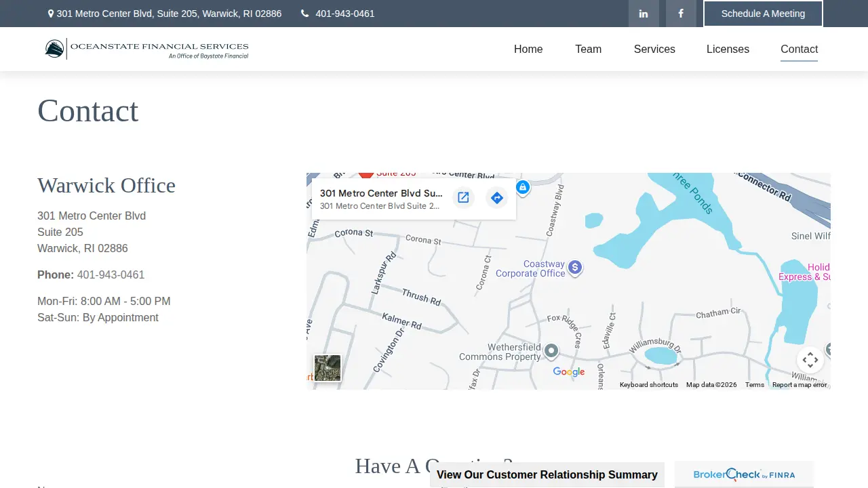Image resolution: width=868 pixels, height=488 pixels.
Task: Open the BrokerCheck by FINRA banner
Action: click(744, 474)
